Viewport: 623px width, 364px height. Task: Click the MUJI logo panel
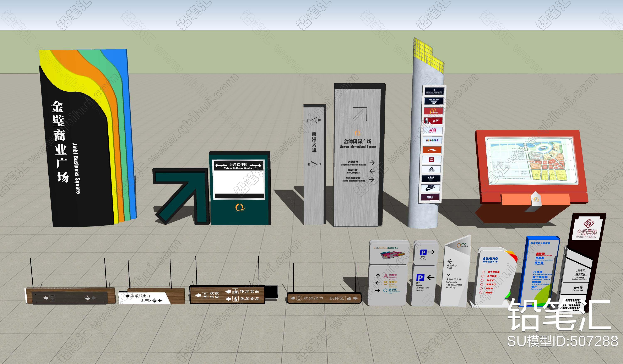coord(430,197)
